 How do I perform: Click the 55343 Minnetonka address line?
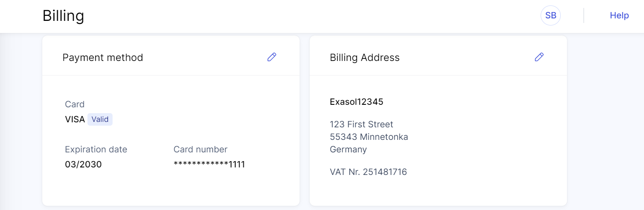tap(369, 137)
